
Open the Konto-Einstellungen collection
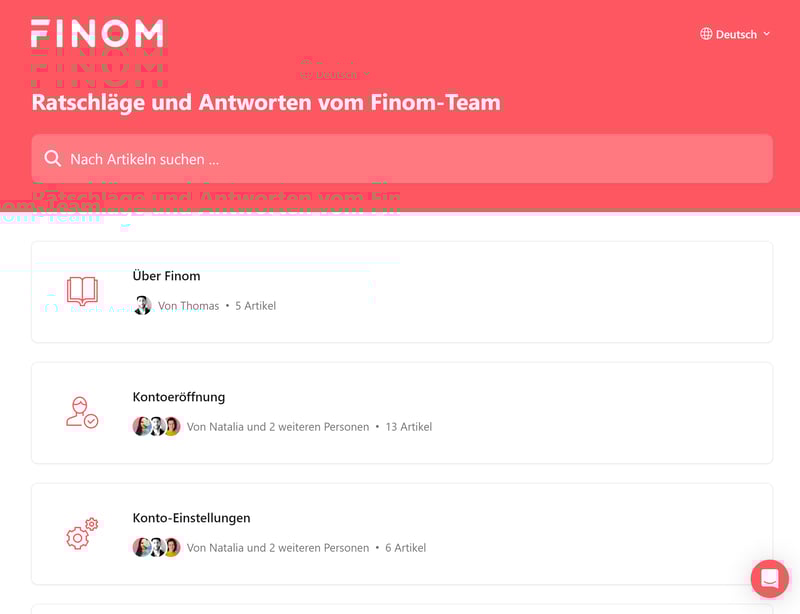[x=192, y=518]
